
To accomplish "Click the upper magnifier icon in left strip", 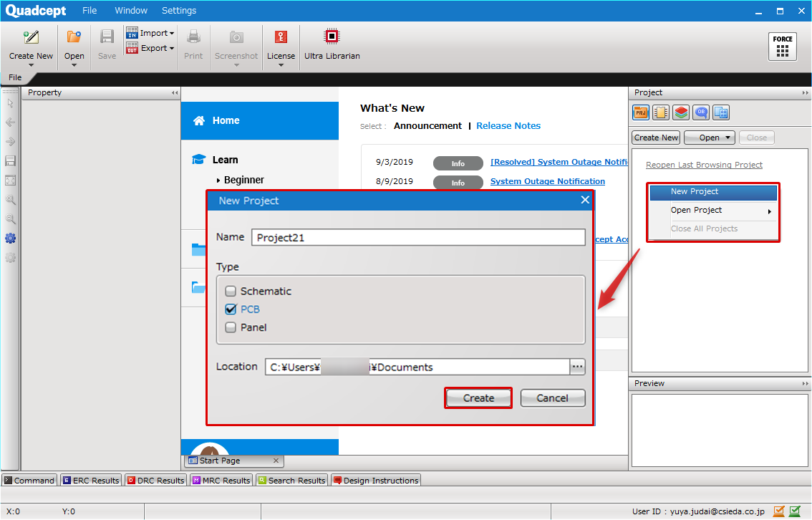I will click(10, 199).
